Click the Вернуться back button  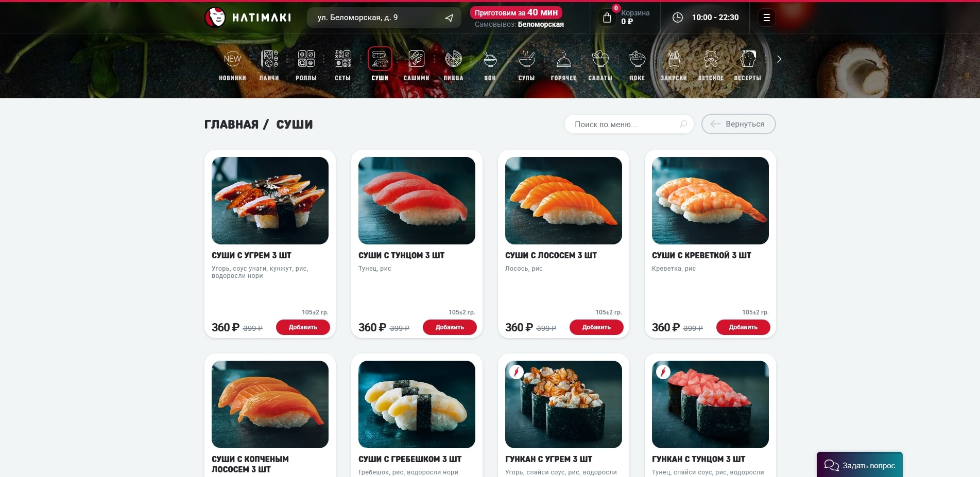738,124
